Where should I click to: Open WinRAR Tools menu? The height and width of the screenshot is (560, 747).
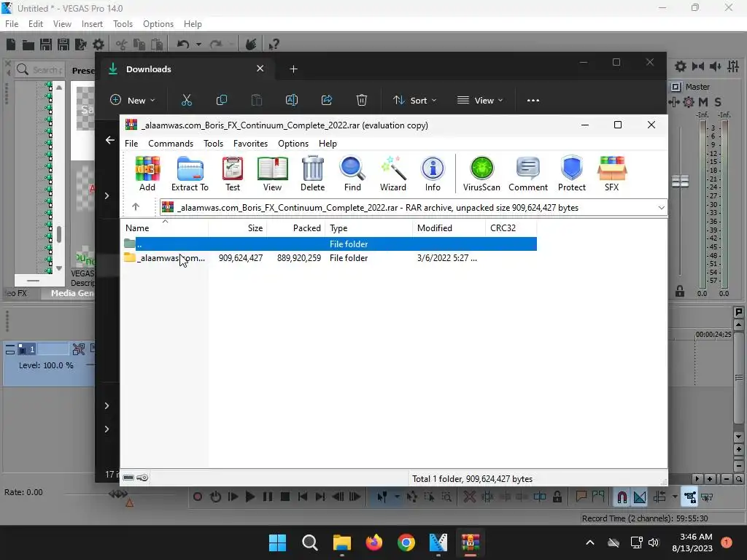213,144
